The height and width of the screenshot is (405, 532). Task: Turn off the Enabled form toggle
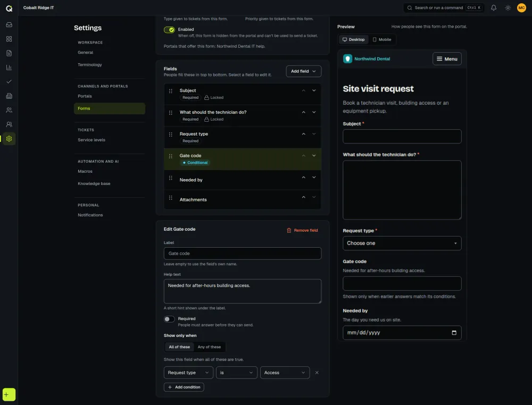tap(169, 30)
